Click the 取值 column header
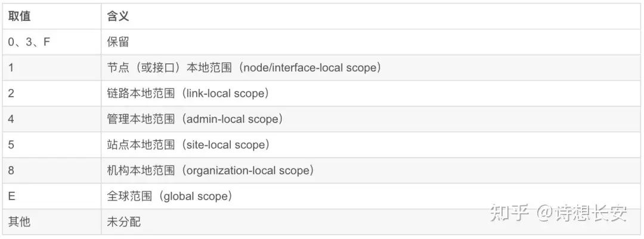The height and width of the screenshot is (239, 644). tap(19, 17)
